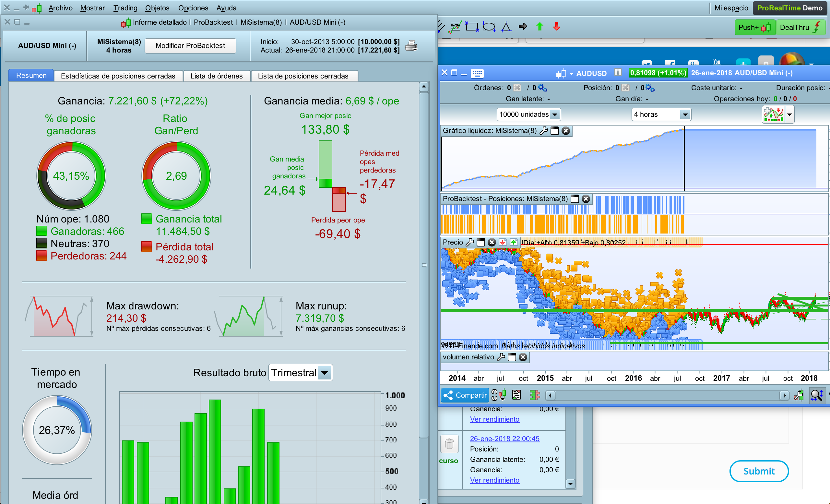Click the first Ver rendimiento link
The width and height of the screenshot is (830, 504).
coord(494,419)
